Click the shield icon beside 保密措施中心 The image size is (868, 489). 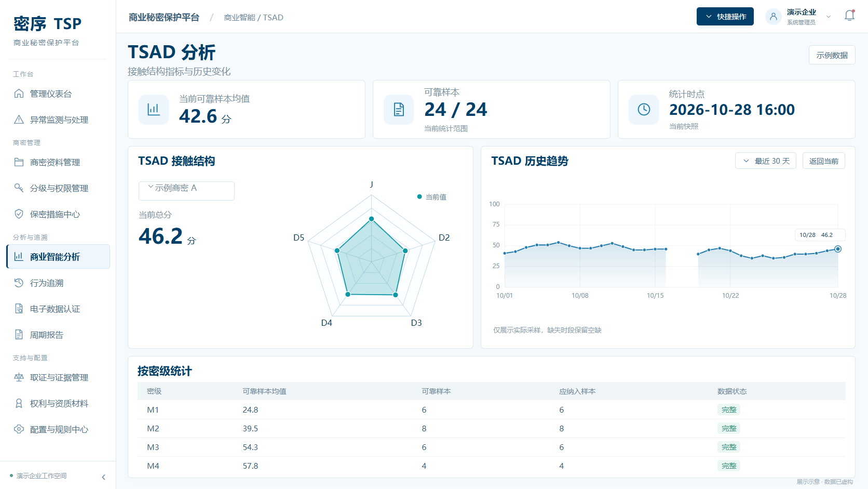tap(19, 214)
